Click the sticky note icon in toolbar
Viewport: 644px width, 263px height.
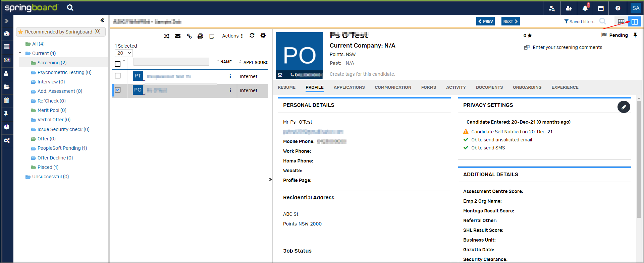pos(212,36)
